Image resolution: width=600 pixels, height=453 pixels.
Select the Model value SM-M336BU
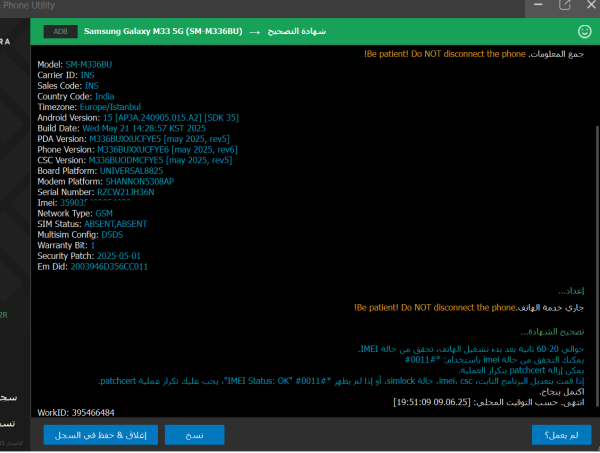[x=89, y=65]
